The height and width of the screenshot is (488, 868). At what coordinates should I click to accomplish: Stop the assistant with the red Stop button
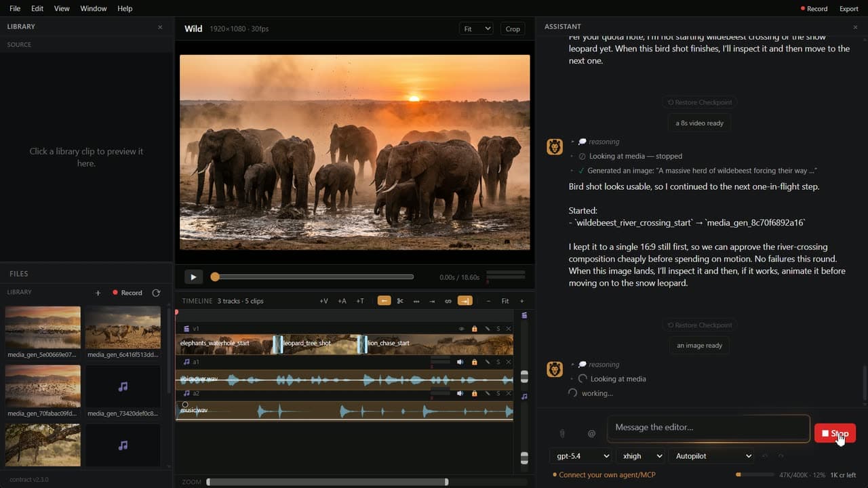point(835,433)
